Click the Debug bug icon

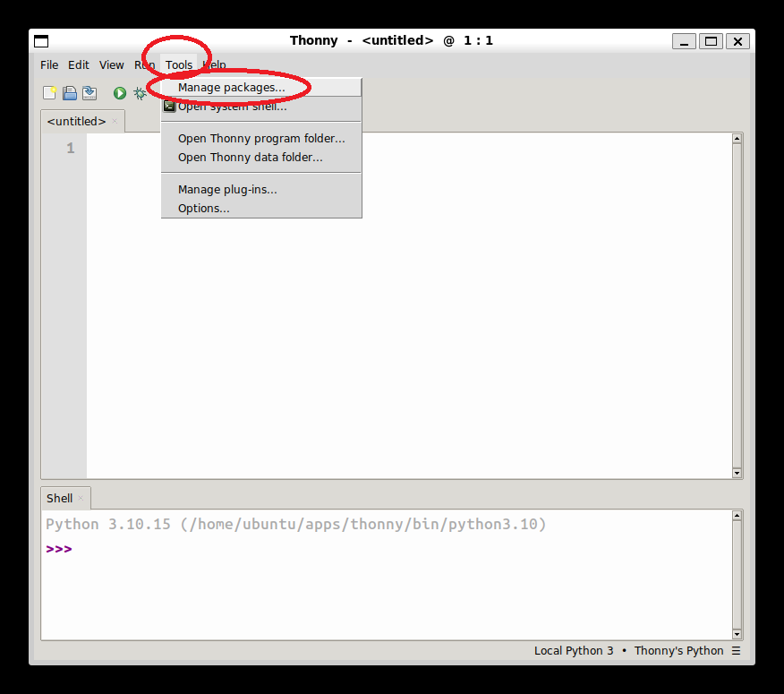(140, 93)
